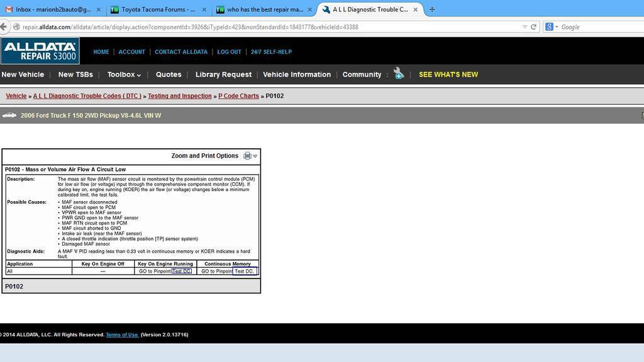The width and height of the screenshot is (644, 362).
Task: Open ALL Diagnostic Trouble Codes breadcrumb link
Action: coord(87,96)
